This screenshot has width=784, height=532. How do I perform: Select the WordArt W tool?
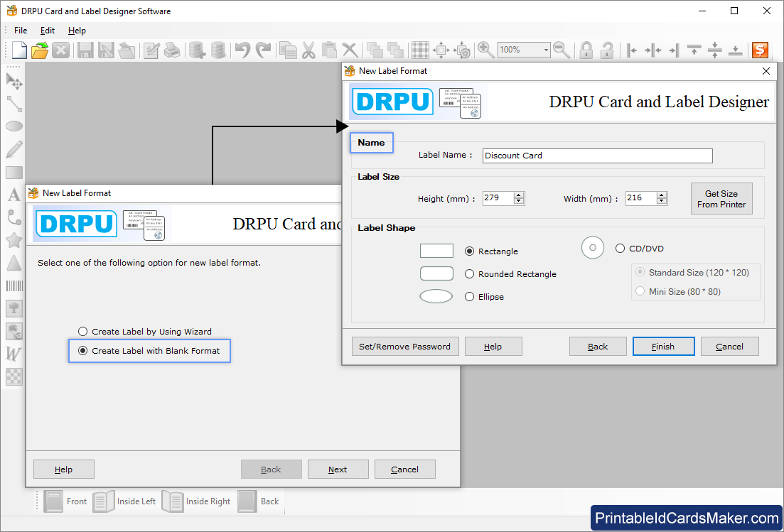point(14,354)
